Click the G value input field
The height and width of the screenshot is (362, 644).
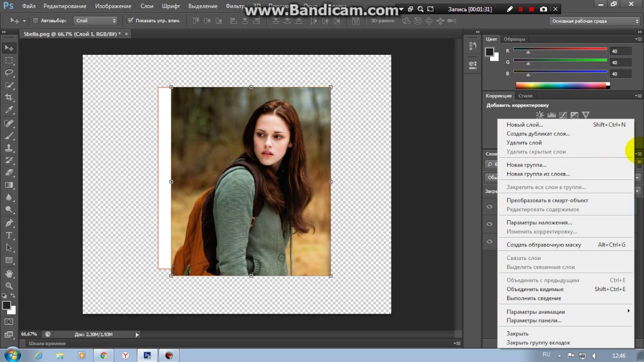pyautogui.click(x=620, y=62)
